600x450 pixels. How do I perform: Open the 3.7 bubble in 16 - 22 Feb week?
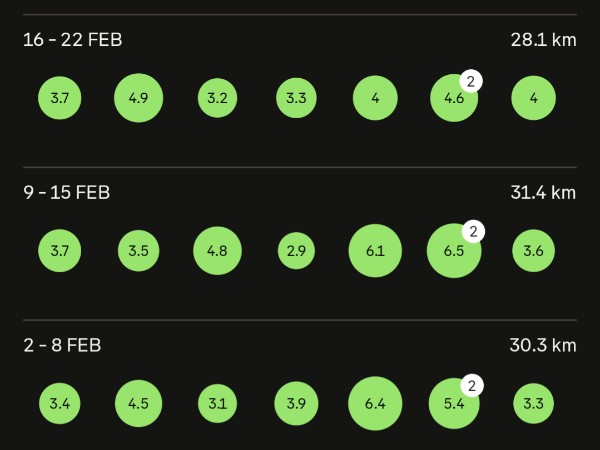point(59,98)
